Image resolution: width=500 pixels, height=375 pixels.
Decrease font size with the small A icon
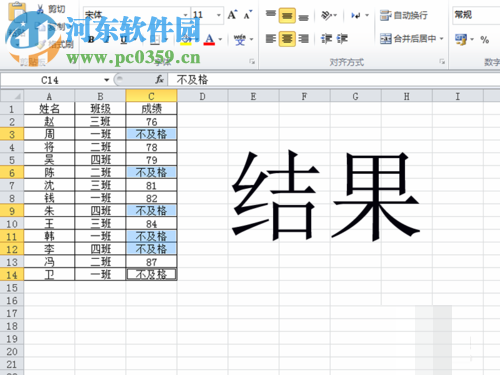[x=248, y=15]
